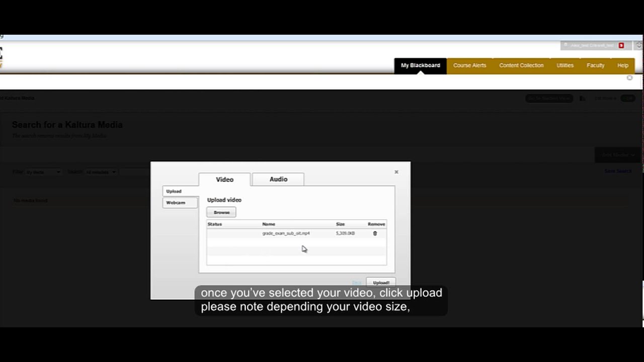Click the grade_exam_sub_oit.mp4 file name
The height and width of the screenshot is (362, 644).
pos(286,233)
